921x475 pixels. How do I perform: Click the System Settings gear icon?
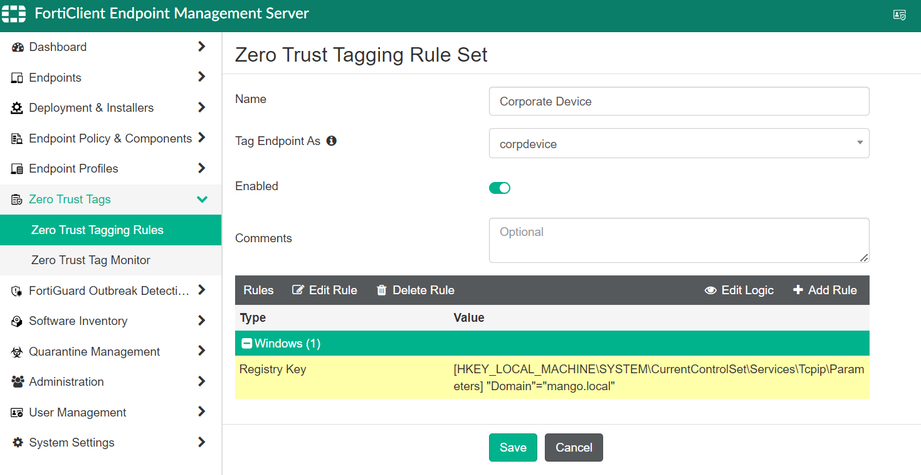point(17,443)
